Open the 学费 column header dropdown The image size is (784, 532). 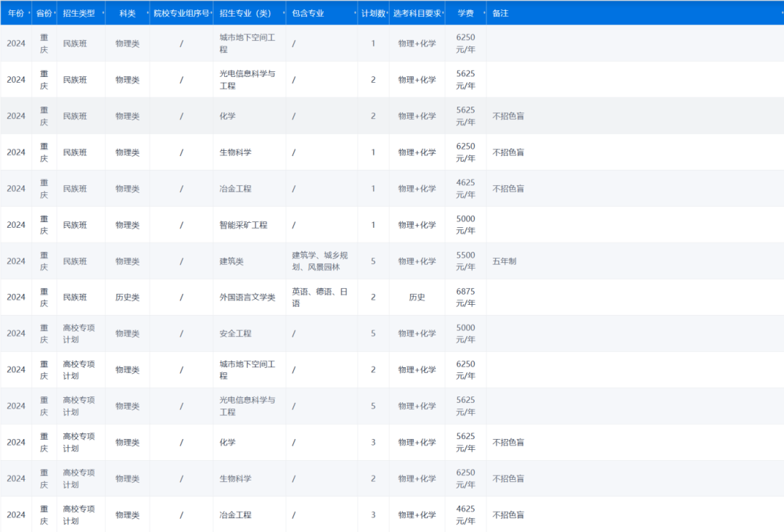[484, 13]
